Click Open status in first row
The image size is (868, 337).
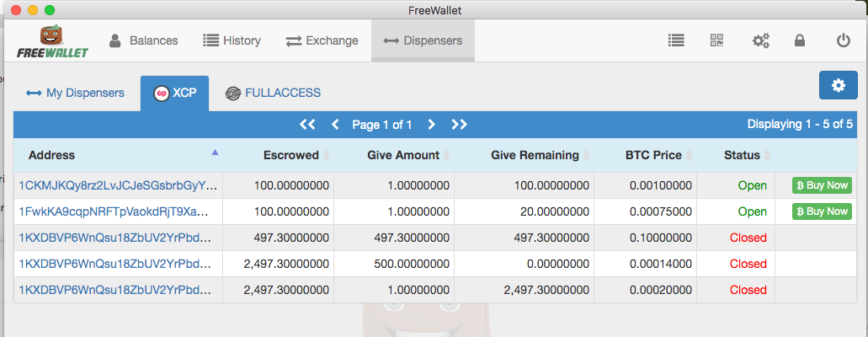click(x=753, y=185)
